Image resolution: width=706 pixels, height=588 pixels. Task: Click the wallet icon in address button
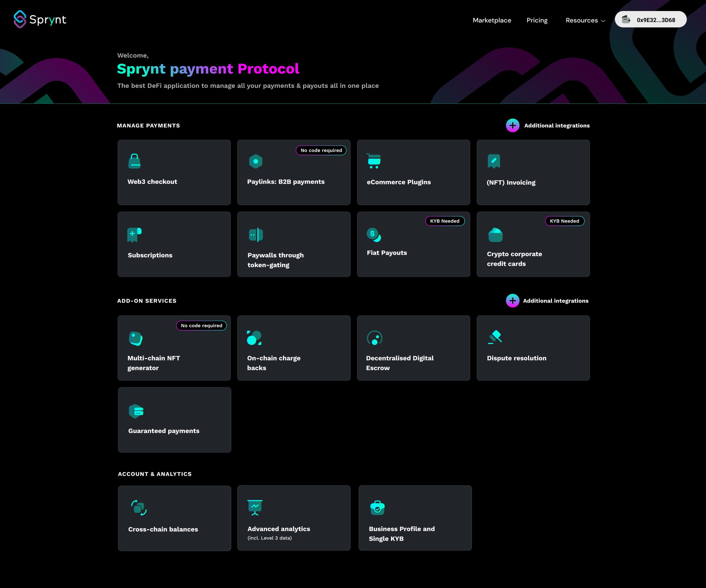[626, 20]
